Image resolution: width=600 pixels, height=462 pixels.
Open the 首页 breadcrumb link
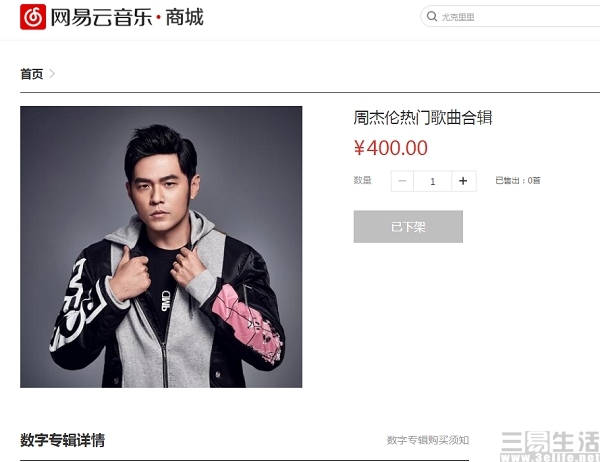point(32,74)
